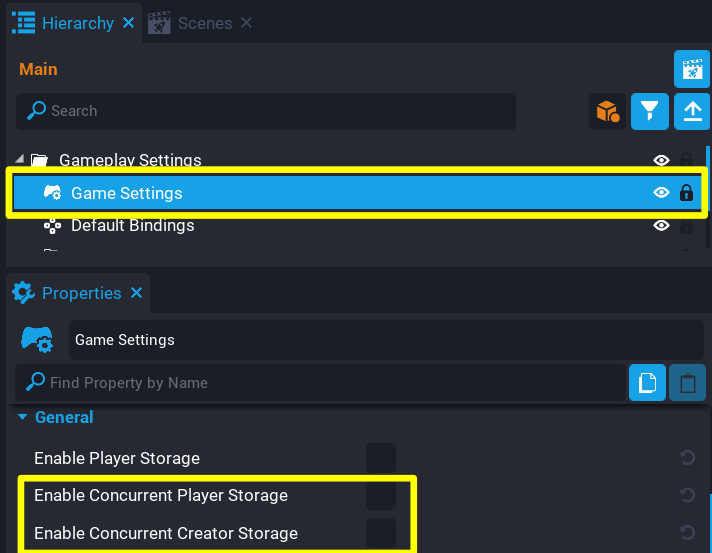Toggle lock on Game Settings row
This screenshot has width=712, height=553.
click(686, 193)
